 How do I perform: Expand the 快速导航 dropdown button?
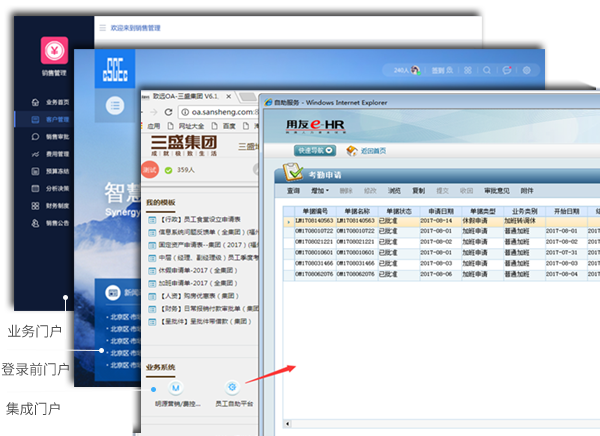click(314, 150)
